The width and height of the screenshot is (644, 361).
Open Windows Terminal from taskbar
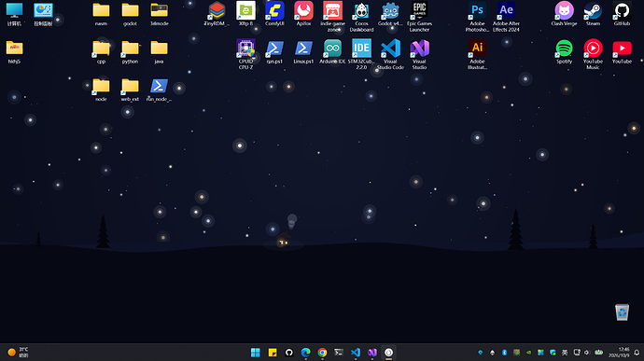[339, 353]
